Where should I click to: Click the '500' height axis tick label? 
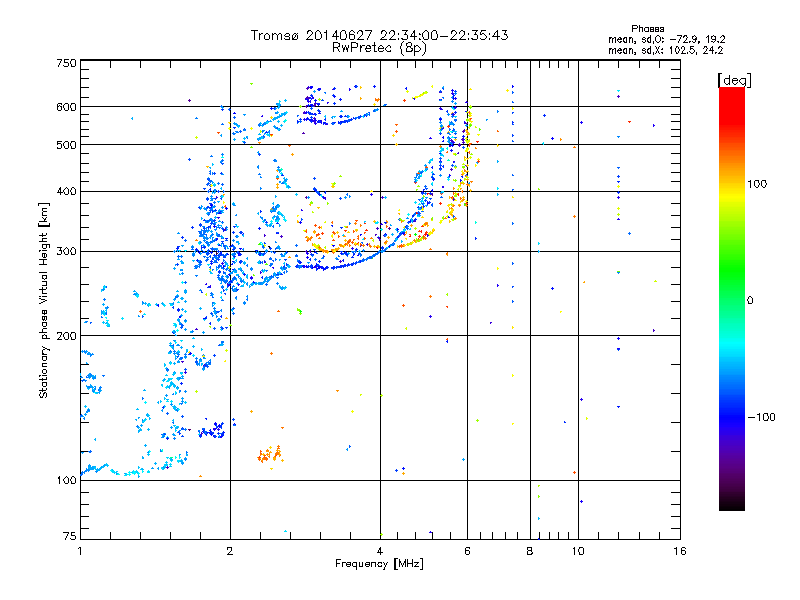click(x=66, y=145)
